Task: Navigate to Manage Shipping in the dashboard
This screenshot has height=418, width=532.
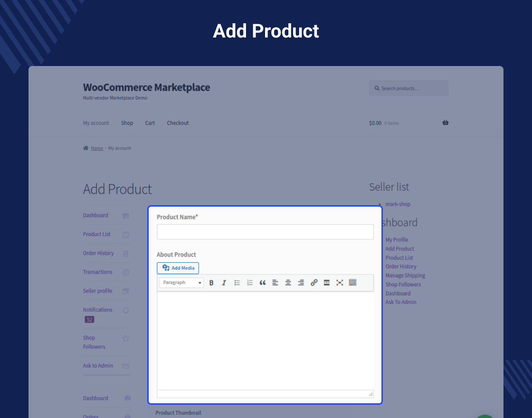Action: 405,275
